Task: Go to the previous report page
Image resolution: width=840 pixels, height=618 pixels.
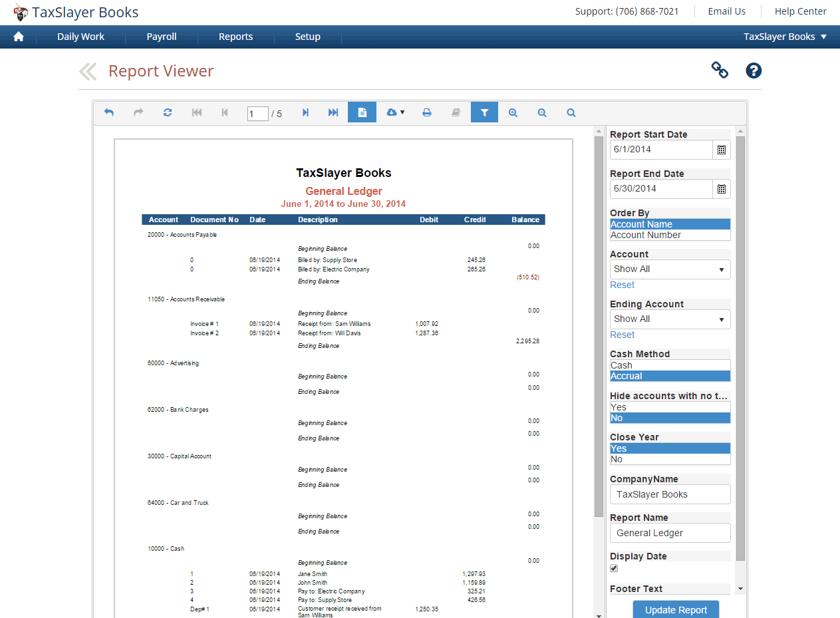Action: [225, 112]
